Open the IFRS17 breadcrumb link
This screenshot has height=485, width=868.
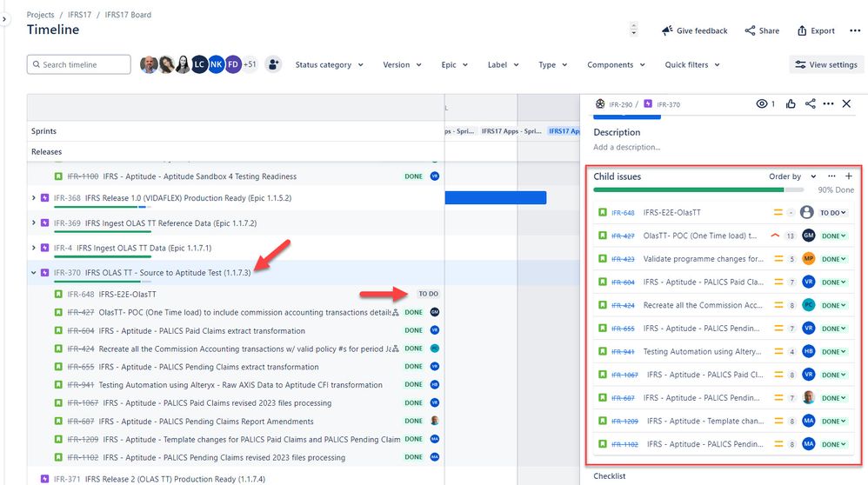(x=80, y=15)
